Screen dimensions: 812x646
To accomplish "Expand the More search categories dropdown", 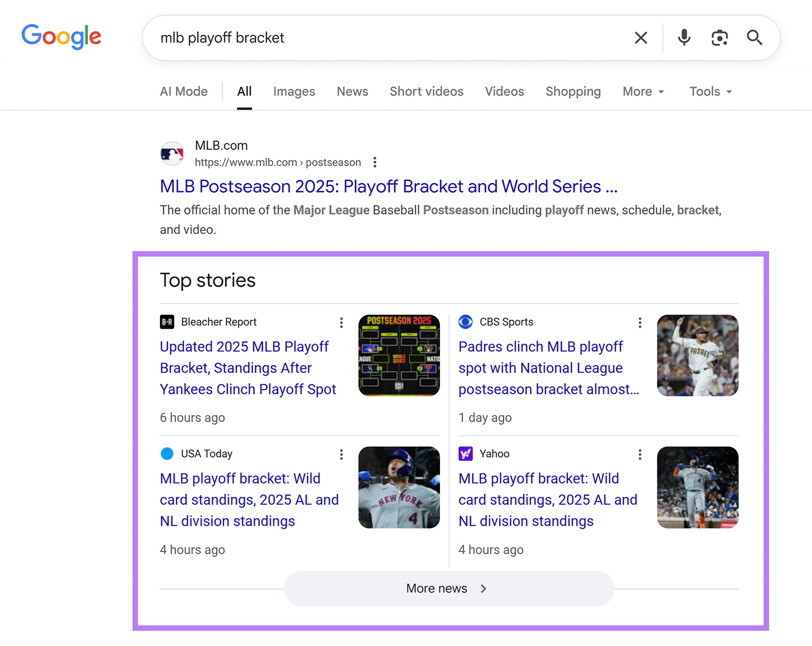I will [642, 91].
